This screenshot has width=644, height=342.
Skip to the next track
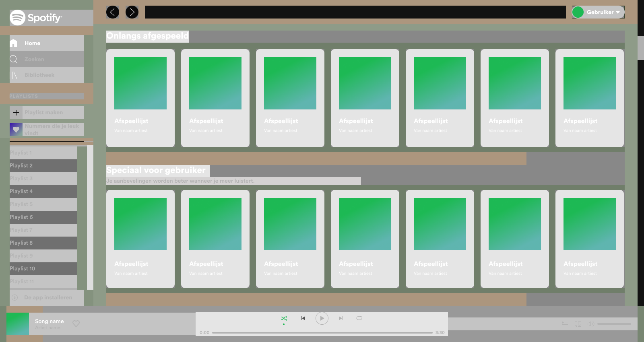tap(341, 318)
